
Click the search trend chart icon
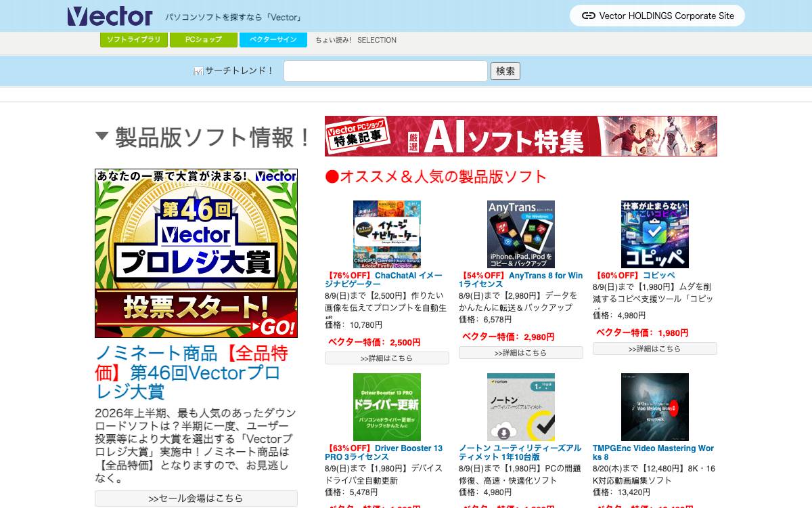point(198,71)
